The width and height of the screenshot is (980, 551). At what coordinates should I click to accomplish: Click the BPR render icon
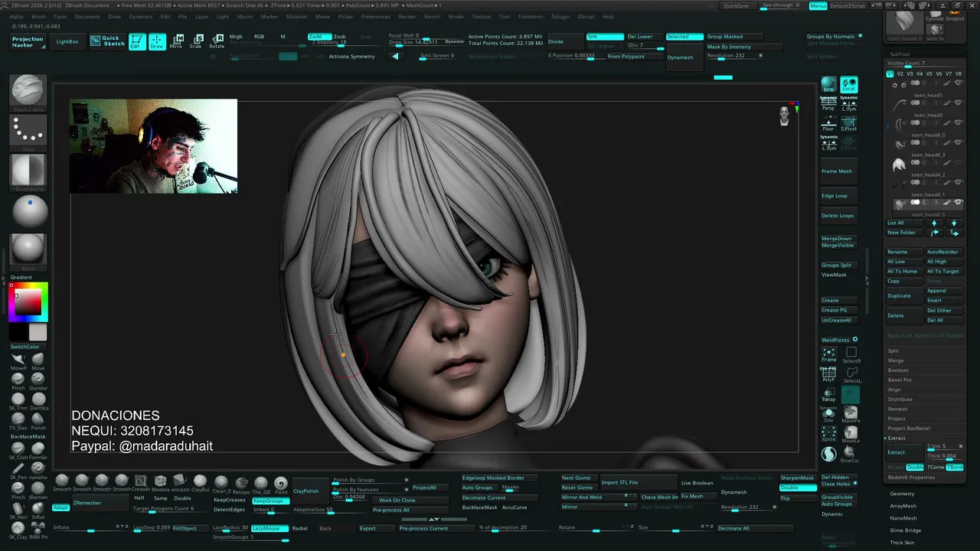[x=828, y=85]
